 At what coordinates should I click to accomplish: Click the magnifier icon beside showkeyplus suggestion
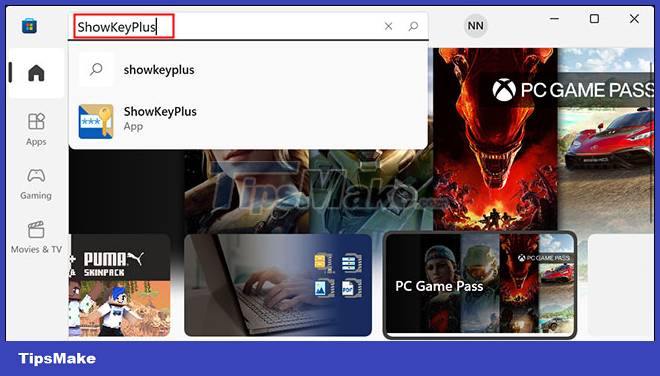pos(96,69)
